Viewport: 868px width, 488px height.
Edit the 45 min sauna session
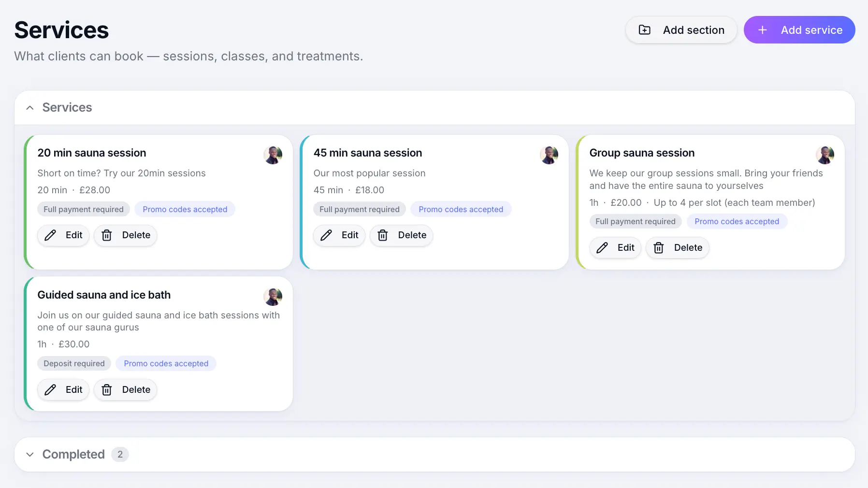point(339,235)
